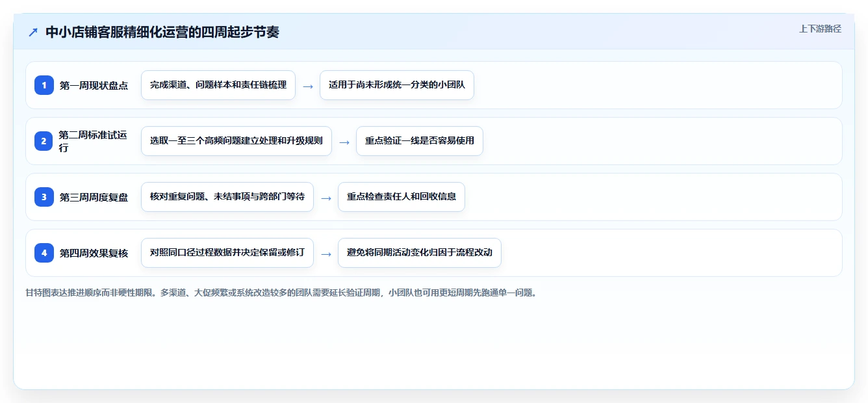
Task: Select step number badge 1
Action: click(x=44, y=85)
